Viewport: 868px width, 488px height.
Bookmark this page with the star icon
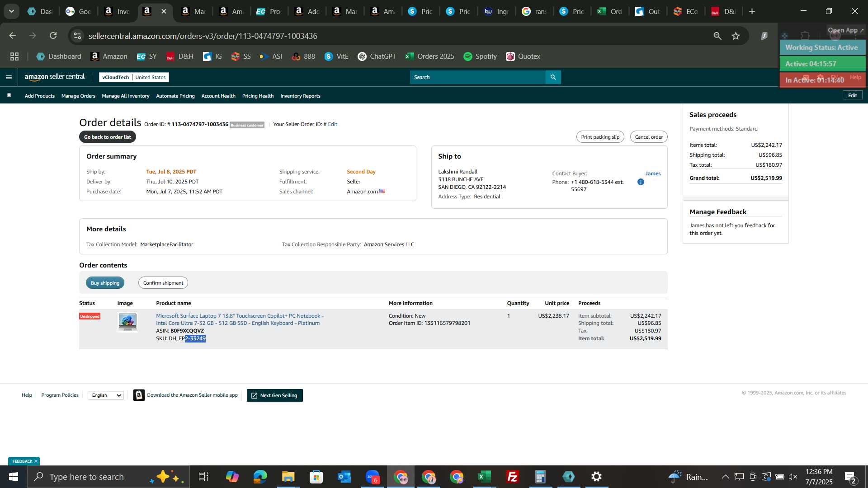pos(736,36)
